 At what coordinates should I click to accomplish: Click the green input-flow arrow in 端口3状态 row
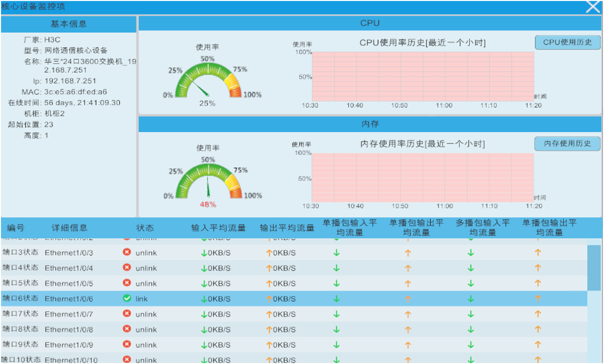pyautogui.click(x=204, y=253)
